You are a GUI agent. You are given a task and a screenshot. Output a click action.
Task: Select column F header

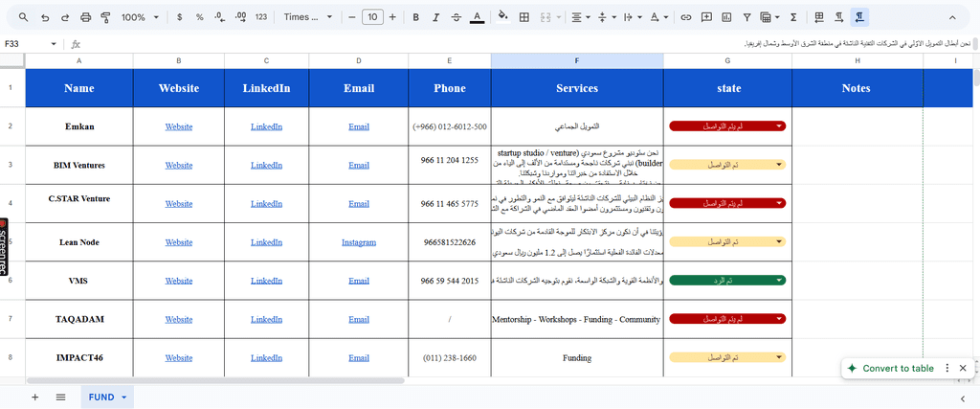[x=577, y=60]
